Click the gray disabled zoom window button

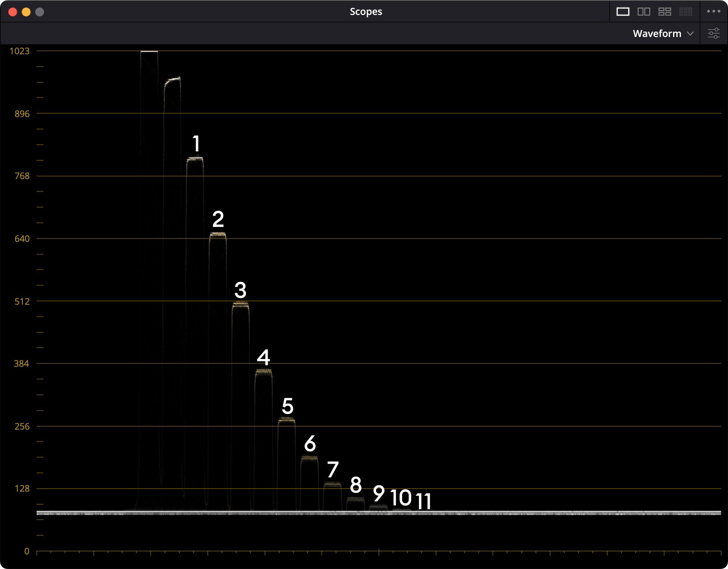click(40, 12)
